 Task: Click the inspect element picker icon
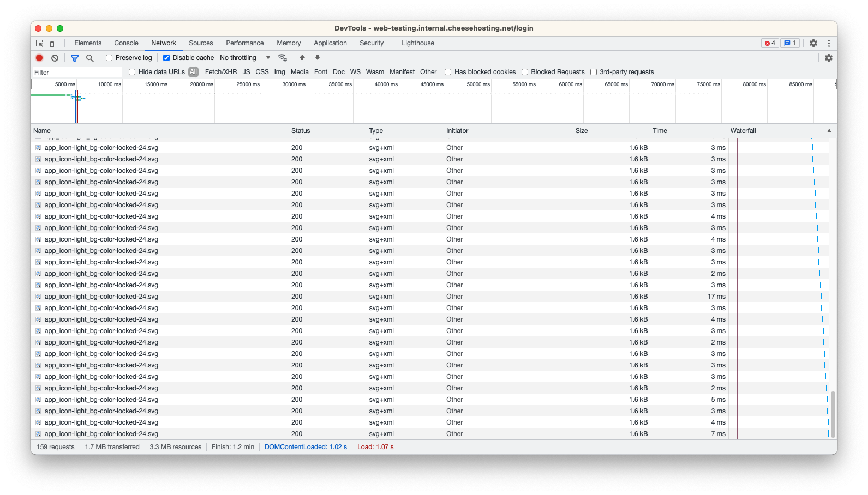pos(39,43)
